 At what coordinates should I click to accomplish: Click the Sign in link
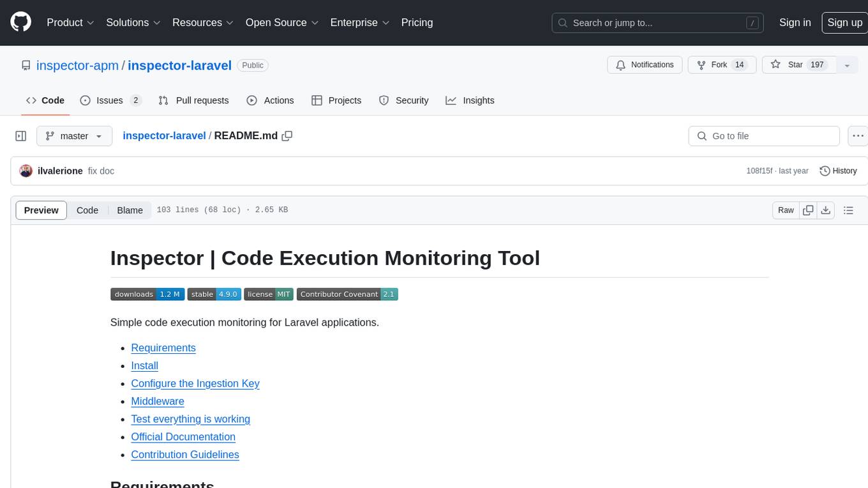[x=795, y=22]
